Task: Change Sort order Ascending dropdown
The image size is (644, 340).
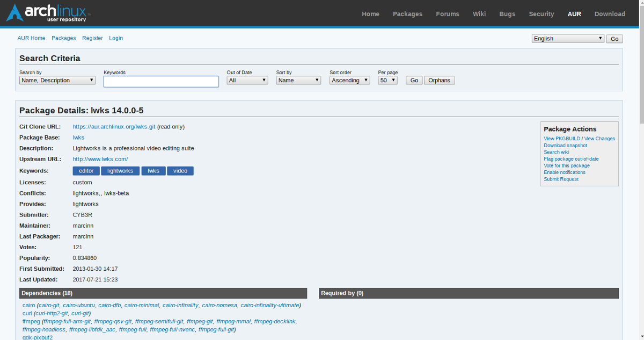Action: coord(350,81)
